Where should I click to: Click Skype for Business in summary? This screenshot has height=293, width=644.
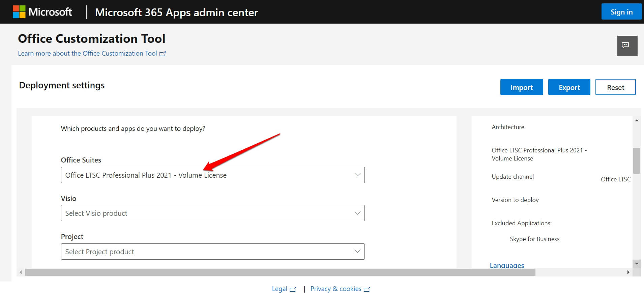534,239
